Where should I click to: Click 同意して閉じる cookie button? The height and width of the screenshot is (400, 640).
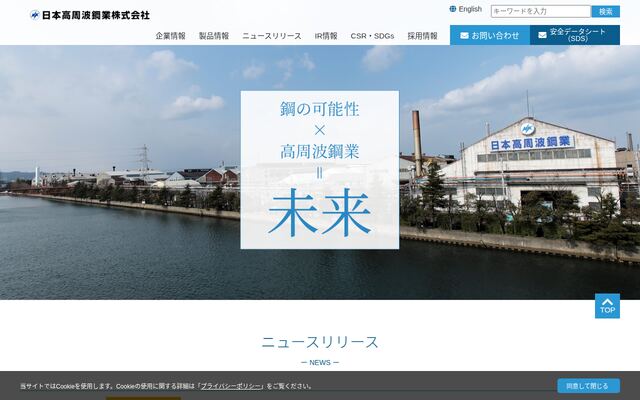(589, 386)
